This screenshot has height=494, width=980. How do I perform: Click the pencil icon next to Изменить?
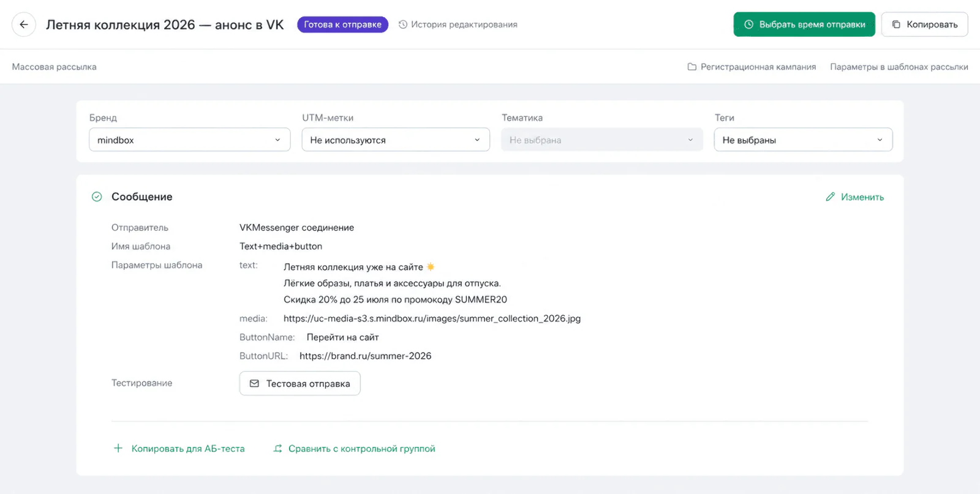pos(831,196)
